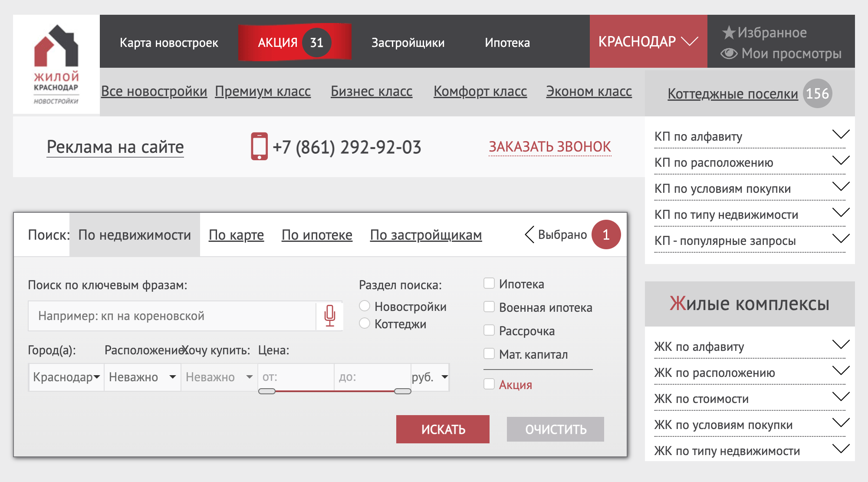
Task: Click the 31 badge on Акция
Action: click(316, 42)
